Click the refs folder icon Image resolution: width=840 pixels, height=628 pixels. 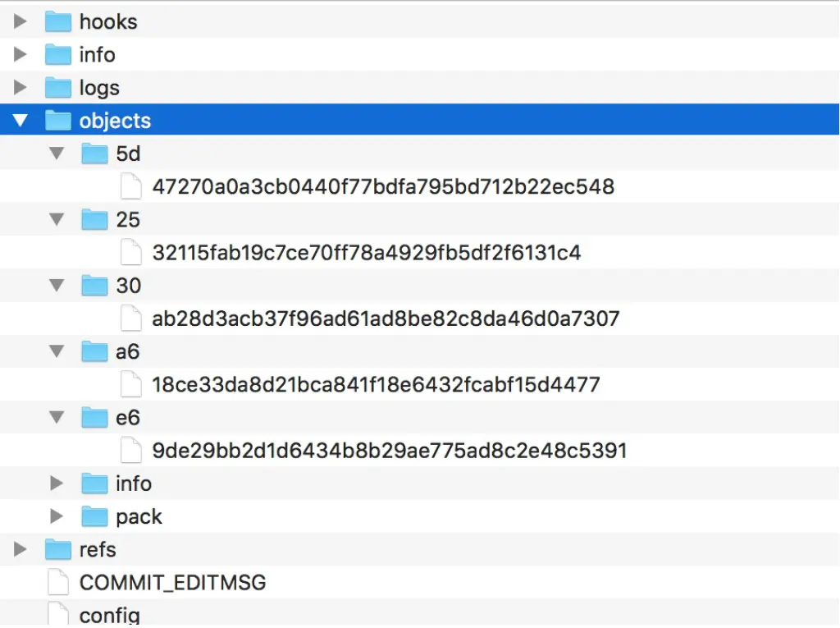[58, 549]
